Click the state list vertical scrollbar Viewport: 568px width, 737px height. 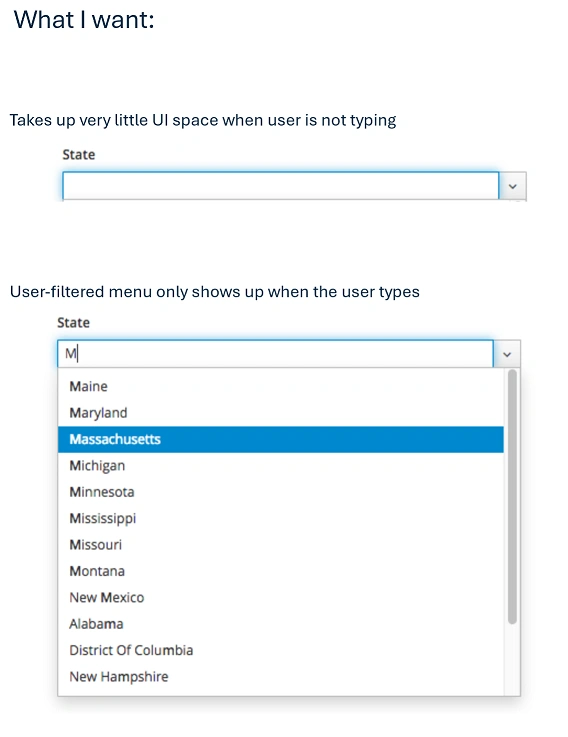click(x=512, y=497)
